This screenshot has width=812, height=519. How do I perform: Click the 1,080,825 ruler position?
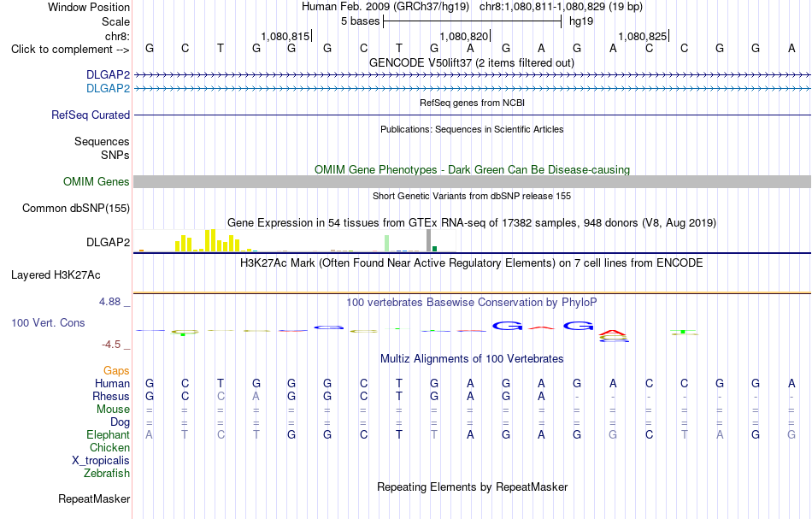coord(642,36)
